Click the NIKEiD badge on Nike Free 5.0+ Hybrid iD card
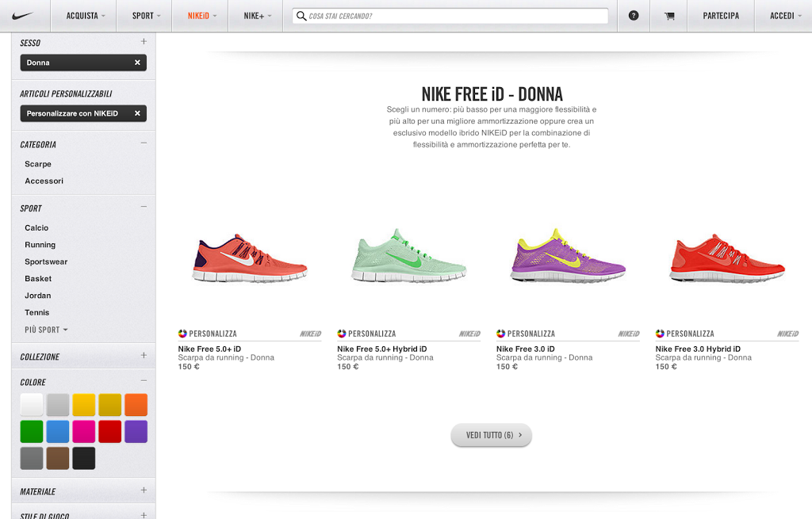 coord(469,334)
